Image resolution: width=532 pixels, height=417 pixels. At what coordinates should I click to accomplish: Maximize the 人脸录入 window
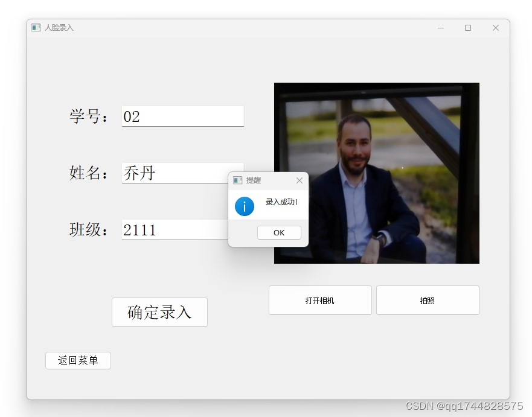pyautogui.click(x=468, y=28)
